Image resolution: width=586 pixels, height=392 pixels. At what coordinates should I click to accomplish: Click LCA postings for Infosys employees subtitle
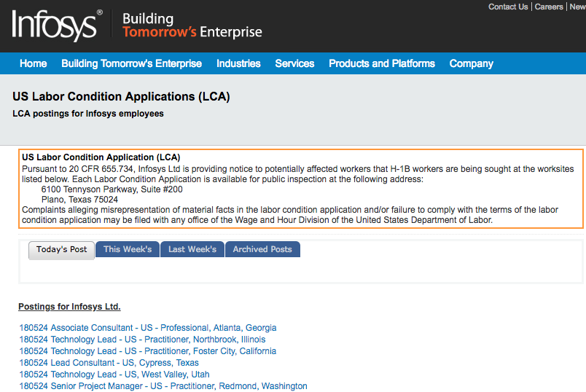pyautogui.click(x=87, y=114)
